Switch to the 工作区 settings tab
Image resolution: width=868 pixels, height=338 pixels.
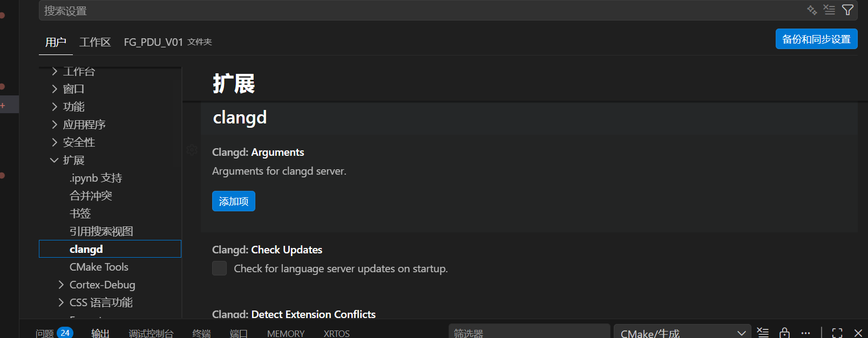click(x=95, y=42)
